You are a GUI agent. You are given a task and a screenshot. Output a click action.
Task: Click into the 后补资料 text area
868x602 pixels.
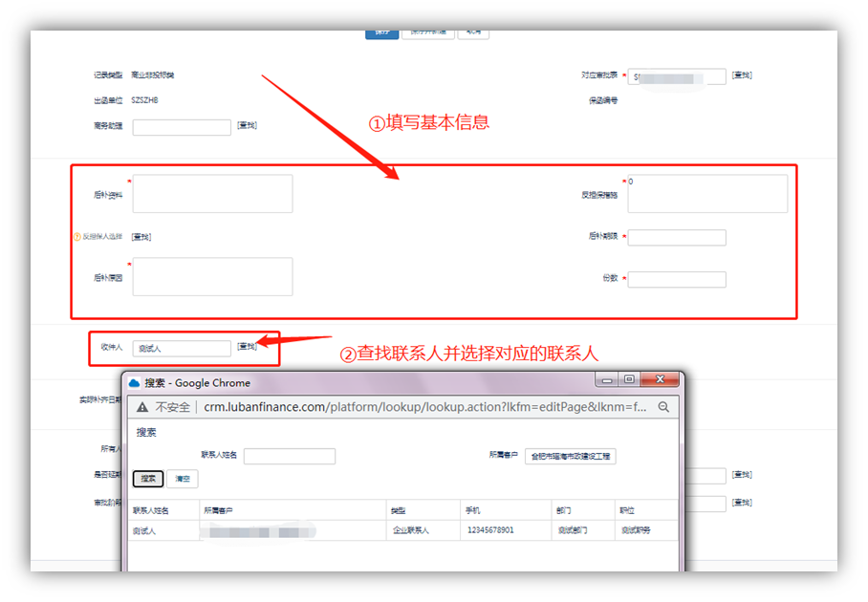212,194
